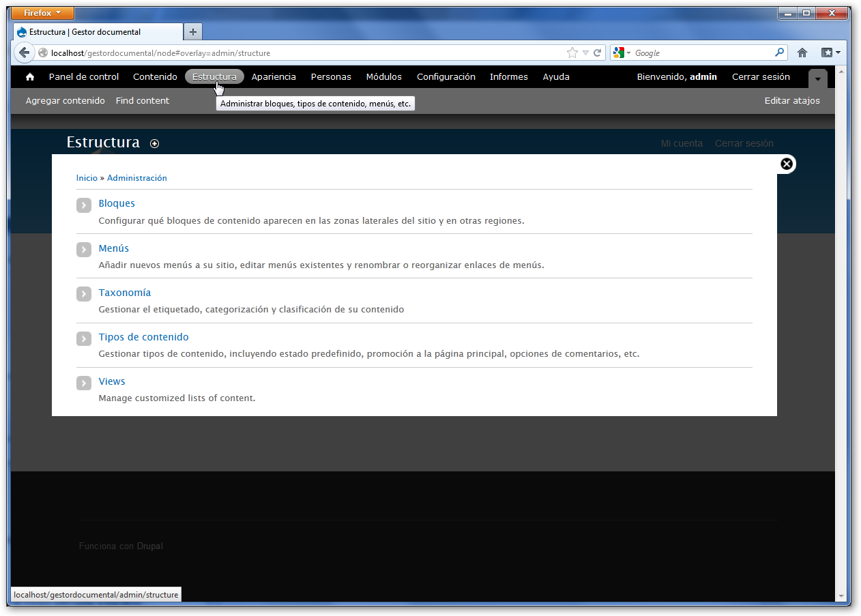This screenshot has height=616, width=861.
Task: Click the arrow icon beside Bloques
Action: [84, 205]
